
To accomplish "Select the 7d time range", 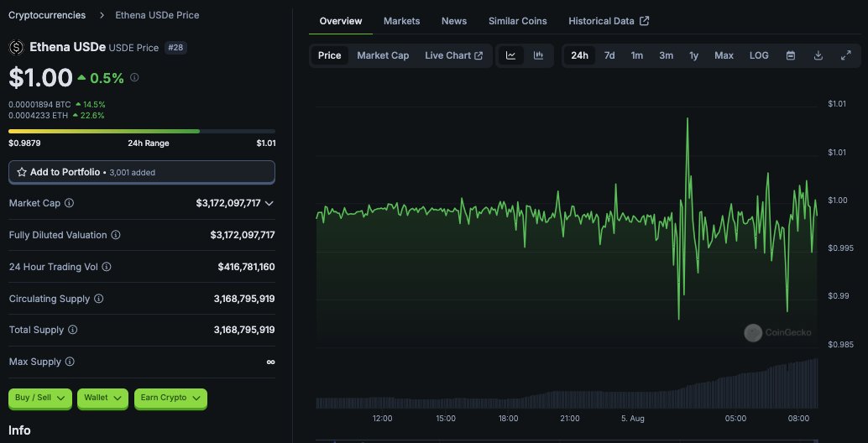I will click(609, 55).
